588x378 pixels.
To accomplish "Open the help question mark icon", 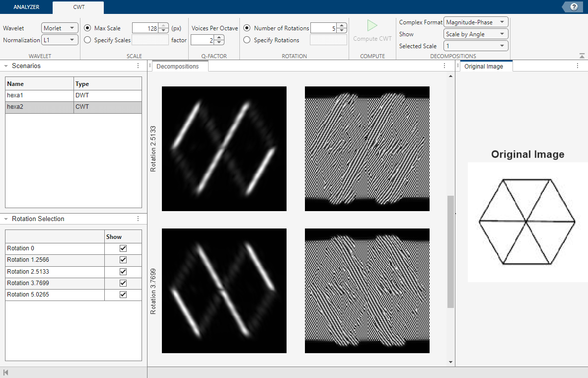I will [574, 7].
